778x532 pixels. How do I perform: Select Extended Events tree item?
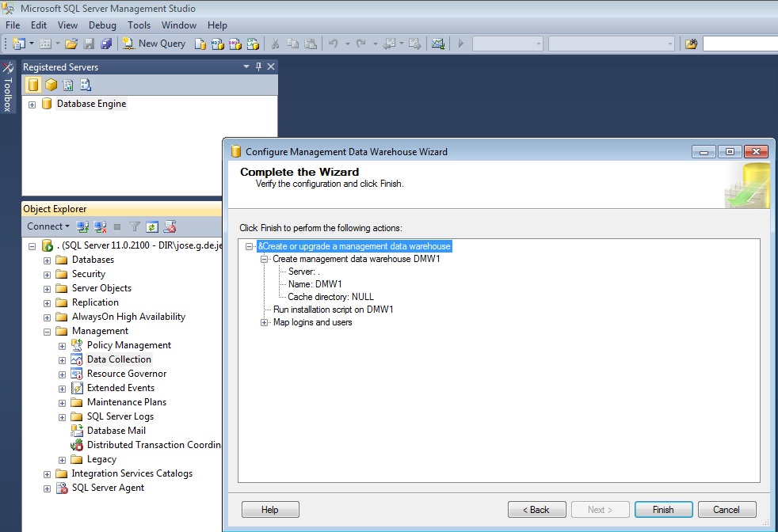[121, 388]
